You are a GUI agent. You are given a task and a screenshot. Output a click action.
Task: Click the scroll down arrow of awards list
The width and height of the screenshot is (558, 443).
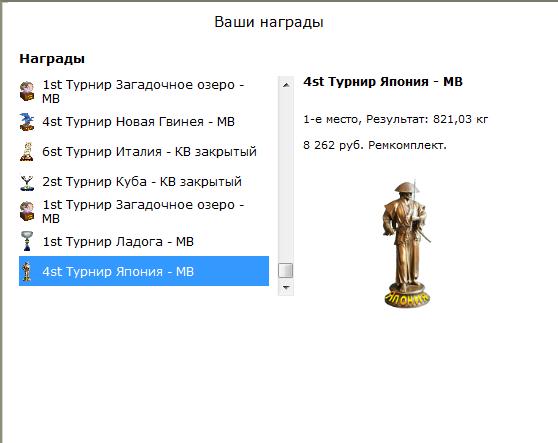[286, 287]
